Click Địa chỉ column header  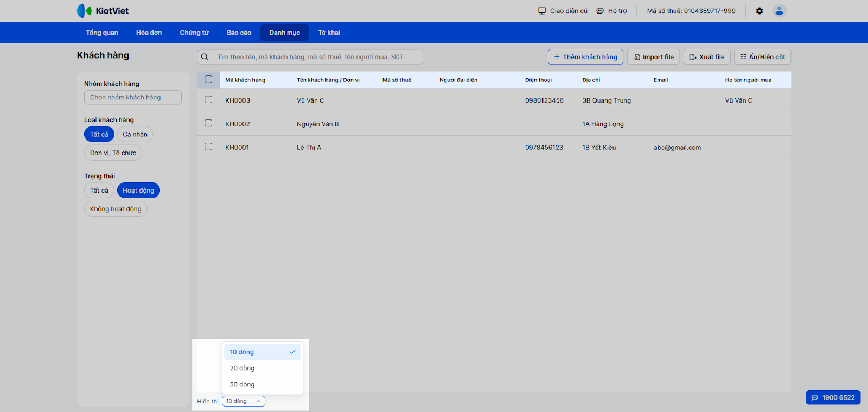point(591,80)
